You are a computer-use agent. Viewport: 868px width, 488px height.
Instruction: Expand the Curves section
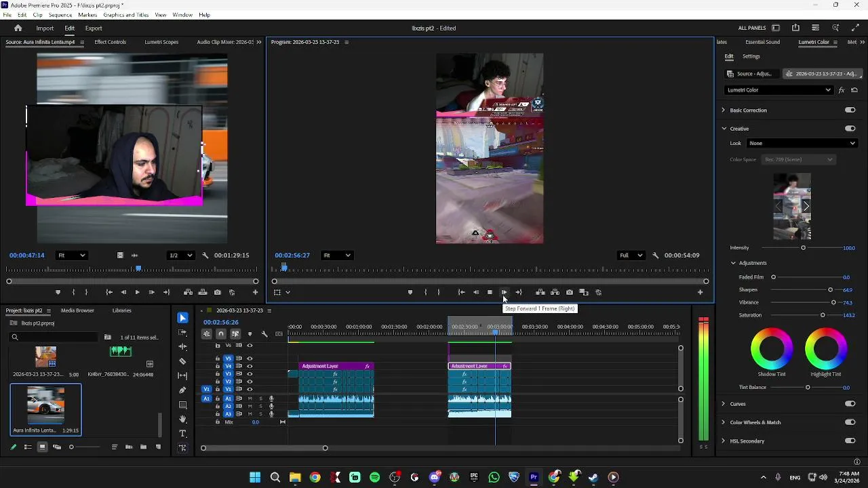tap(723, 404)
